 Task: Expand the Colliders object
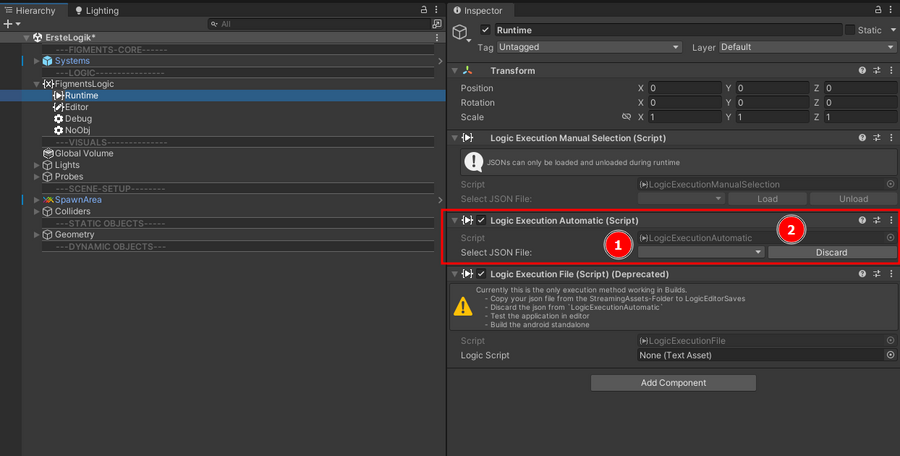coord(37,211)
